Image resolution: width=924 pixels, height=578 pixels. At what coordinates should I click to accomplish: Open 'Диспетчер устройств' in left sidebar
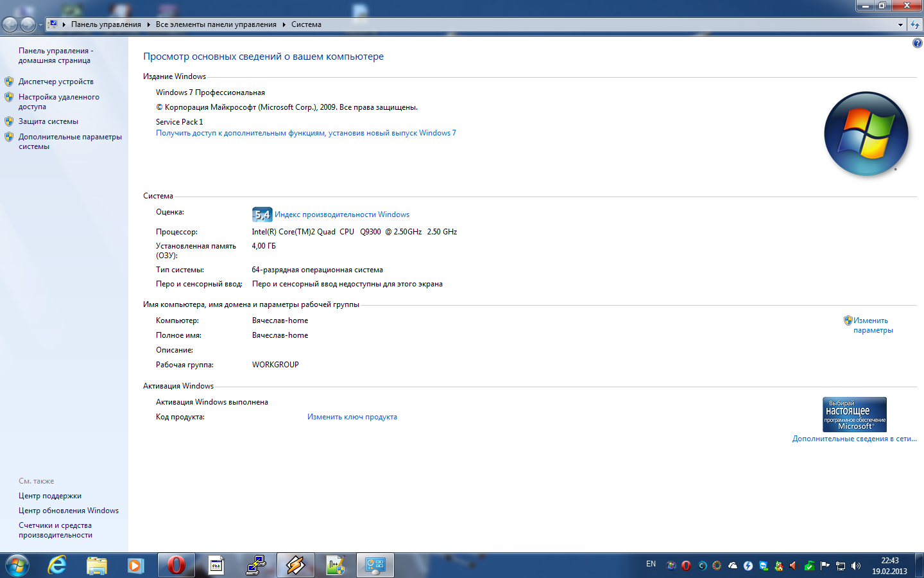(x=56, y=82)
